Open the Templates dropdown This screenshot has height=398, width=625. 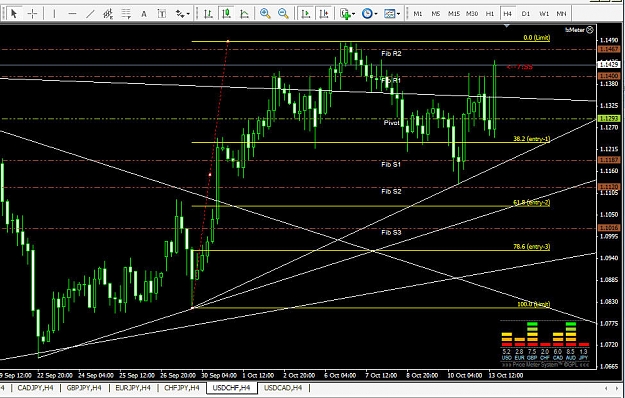click(392, 14)
